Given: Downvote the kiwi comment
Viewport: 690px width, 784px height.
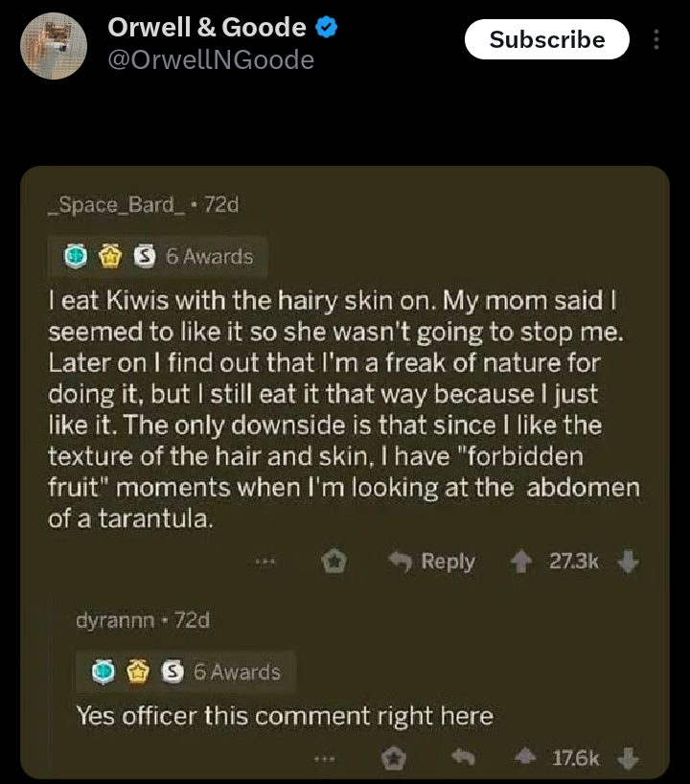Looking at the screenshot, I should [x=629, y=562].
